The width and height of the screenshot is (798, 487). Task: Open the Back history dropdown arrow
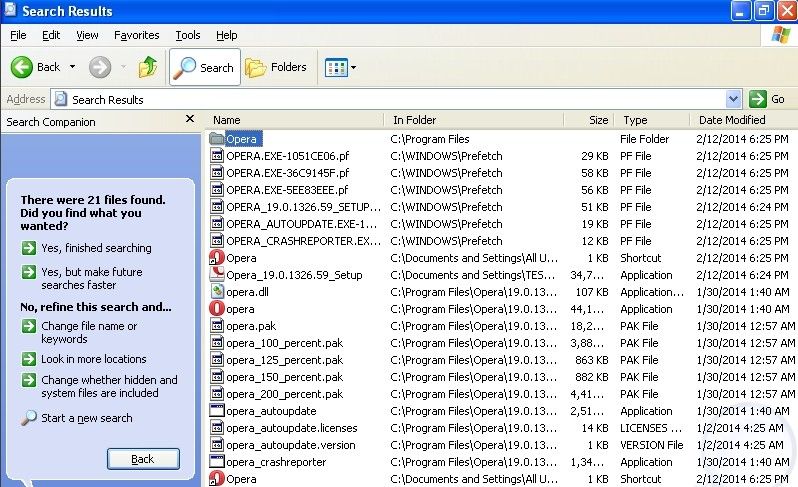click(72, 67)
